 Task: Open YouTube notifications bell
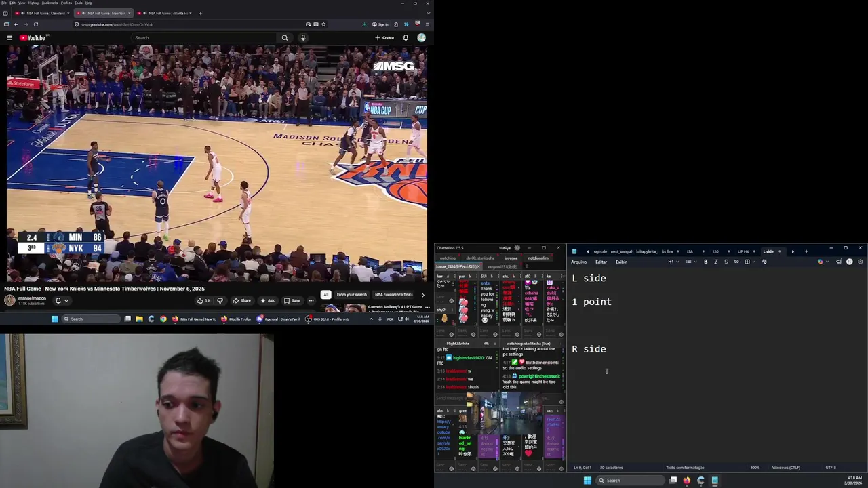(406, 38)
